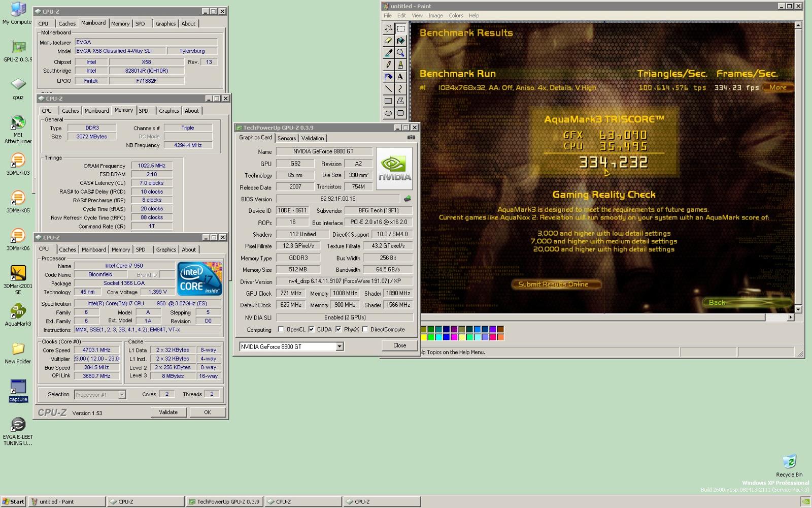Select the 3DMark03 desktop icon

point(18,164)
